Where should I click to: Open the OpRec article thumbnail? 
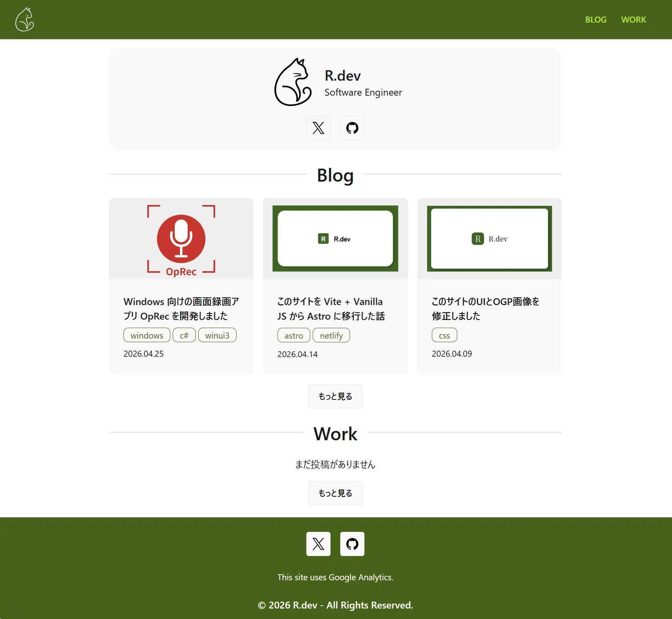[181, 238]
